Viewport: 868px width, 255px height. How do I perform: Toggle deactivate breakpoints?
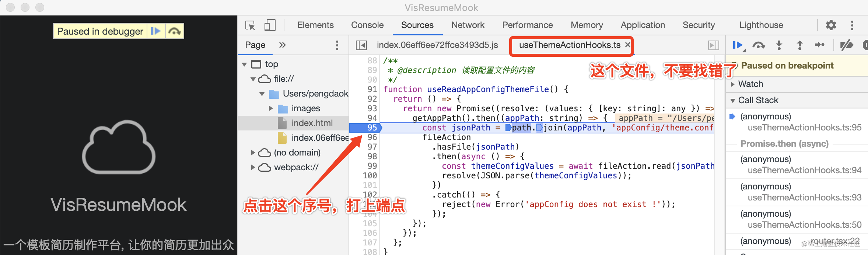846,45
